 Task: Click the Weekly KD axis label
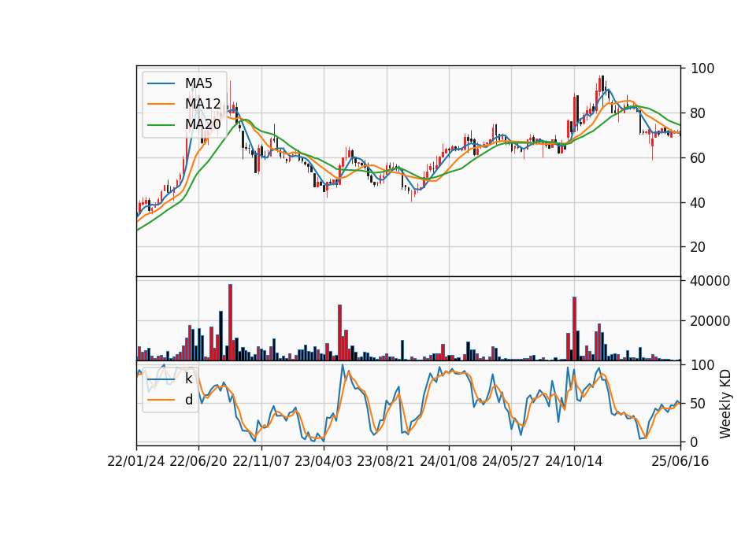tap(725, 404)
